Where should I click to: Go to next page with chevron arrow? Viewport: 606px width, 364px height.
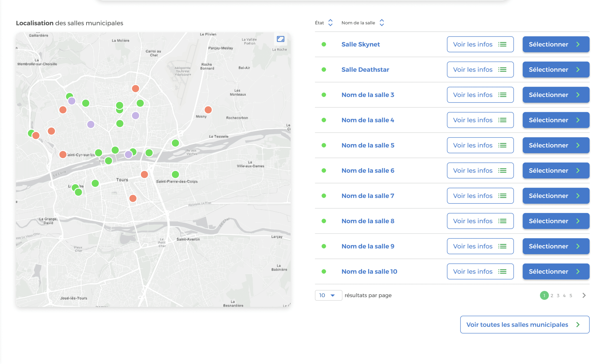click(x=584, y=295)
